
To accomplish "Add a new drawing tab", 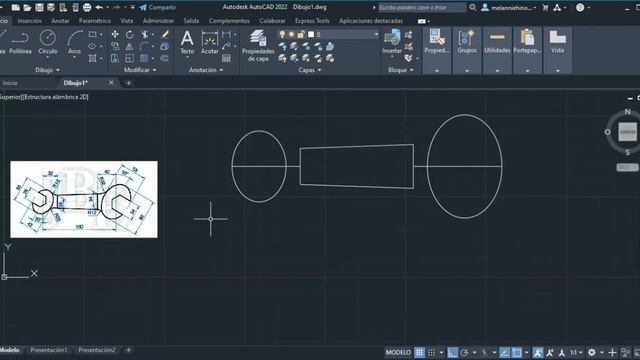I will [x=128, y=83].
